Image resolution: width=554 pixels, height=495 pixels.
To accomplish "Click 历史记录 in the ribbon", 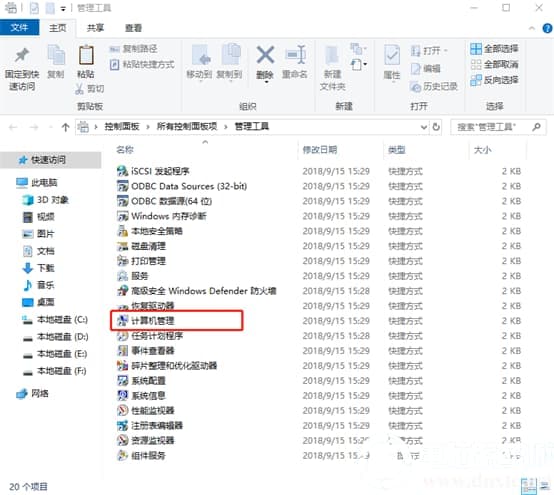I will (x=434, y=86).
